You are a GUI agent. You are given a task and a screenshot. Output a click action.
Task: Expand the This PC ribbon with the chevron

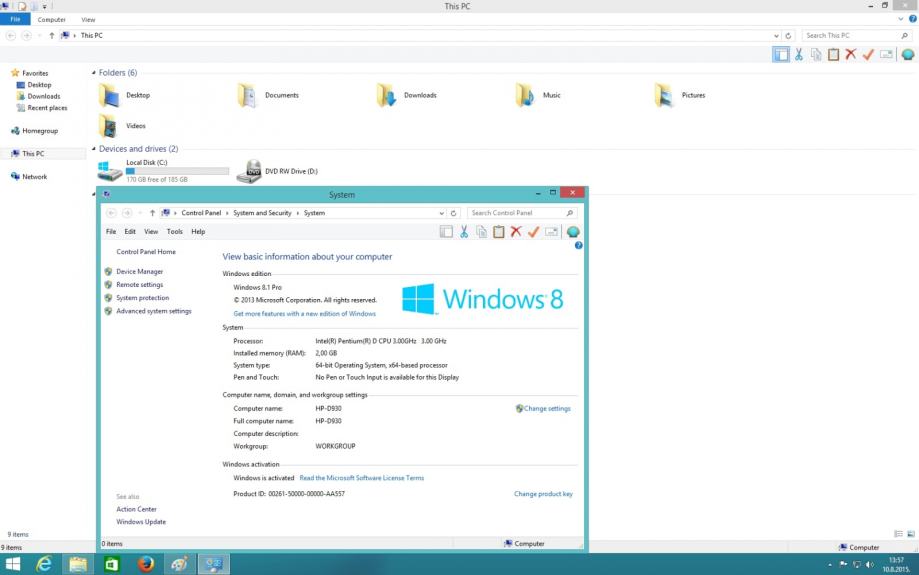pyautogui.click(x=901, y=19)
